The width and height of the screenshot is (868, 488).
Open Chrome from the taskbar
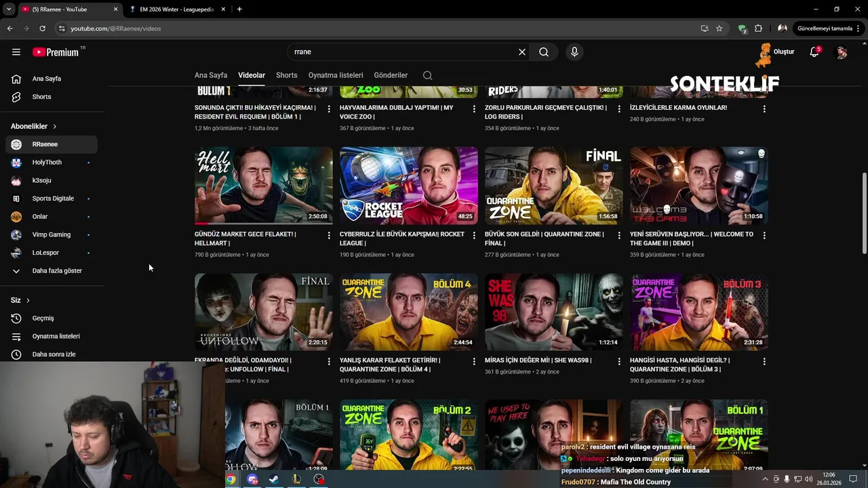231,479
